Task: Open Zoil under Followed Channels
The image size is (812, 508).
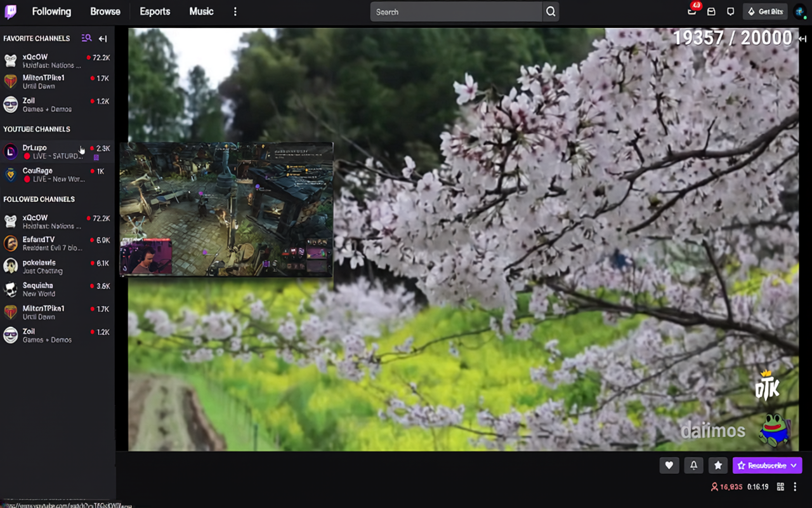Action: (57, 335)
